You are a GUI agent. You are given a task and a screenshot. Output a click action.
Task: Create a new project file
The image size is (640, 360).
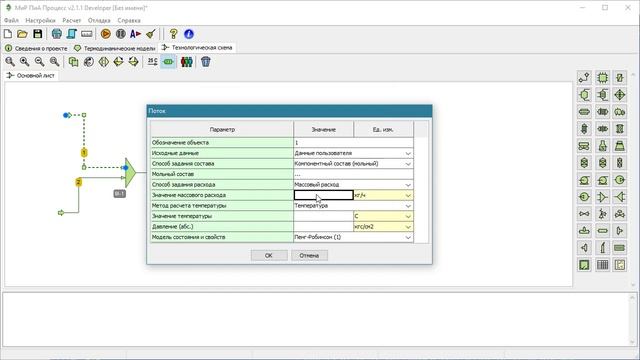pyautogui.click(x=8, y=34)
